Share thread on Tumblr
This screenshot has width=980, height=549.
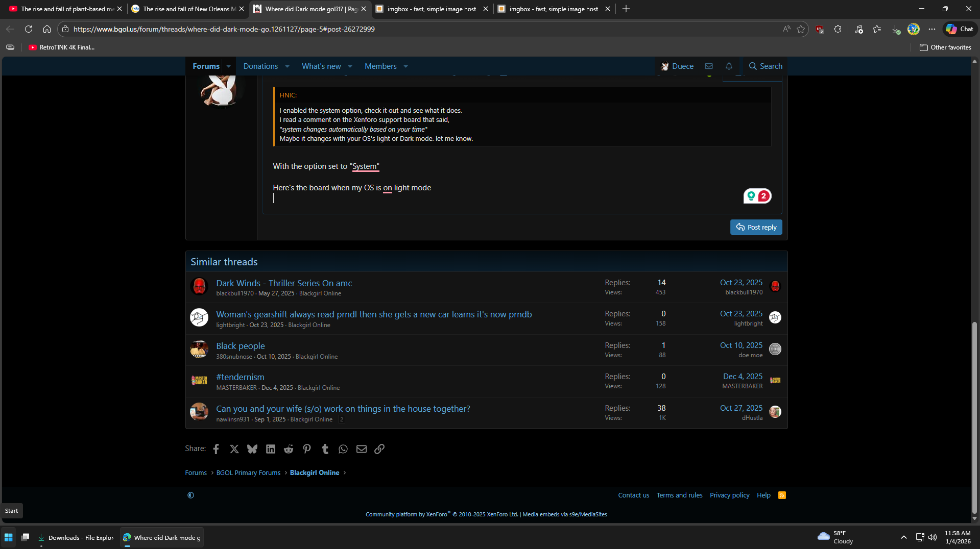coord(325,449)
